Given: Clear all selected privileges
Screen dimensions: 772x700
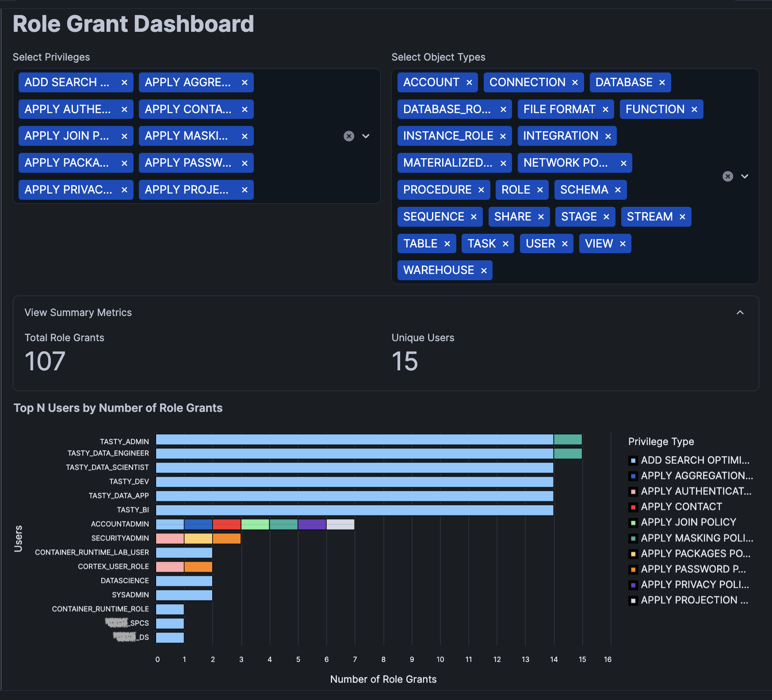Looking at the screenshot, I should point(349,136).
